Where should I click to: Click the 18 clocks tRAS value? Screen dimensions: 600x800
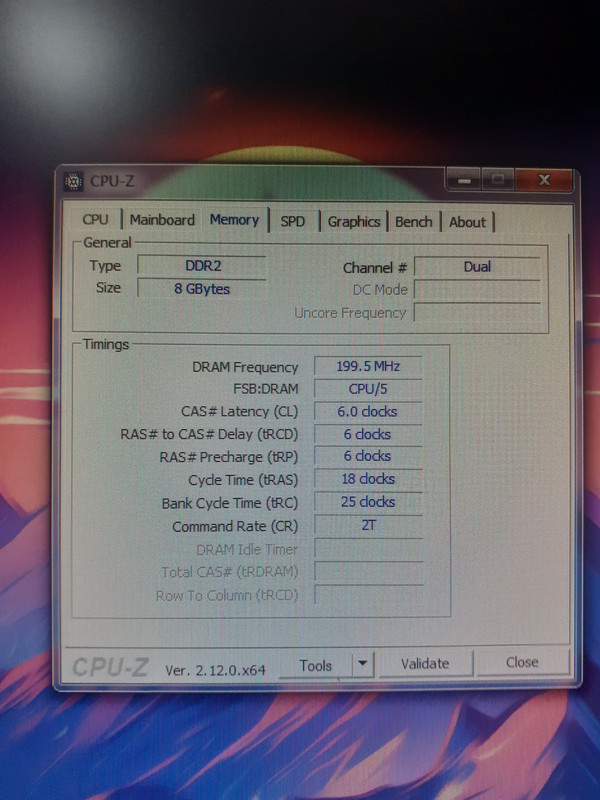pyautogui.click(x=368, y=479)
